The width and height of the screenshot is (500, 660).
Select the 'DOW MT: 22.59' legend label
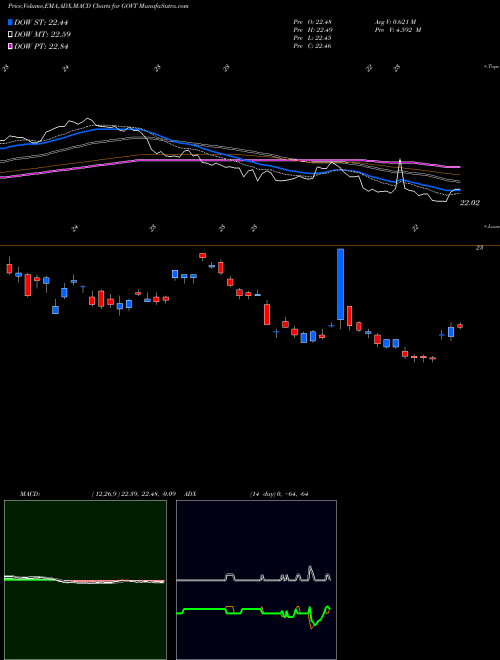click(42, 34)
